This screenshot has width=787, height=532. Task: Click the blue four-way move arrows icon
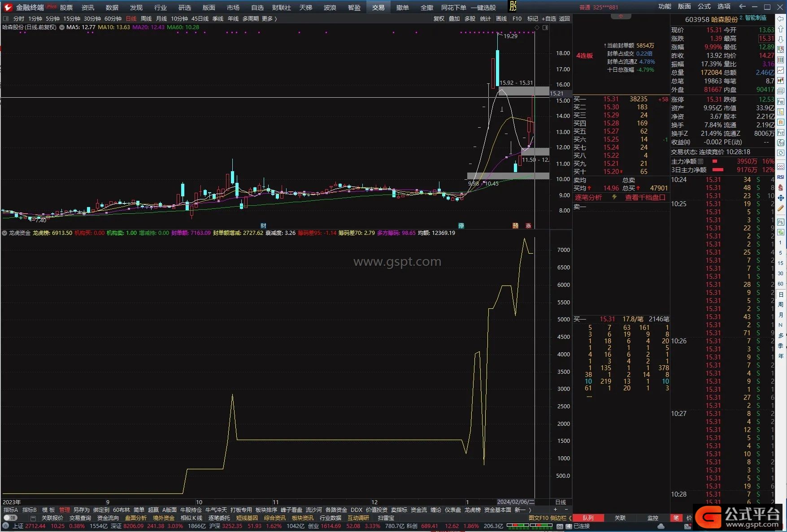781,198
